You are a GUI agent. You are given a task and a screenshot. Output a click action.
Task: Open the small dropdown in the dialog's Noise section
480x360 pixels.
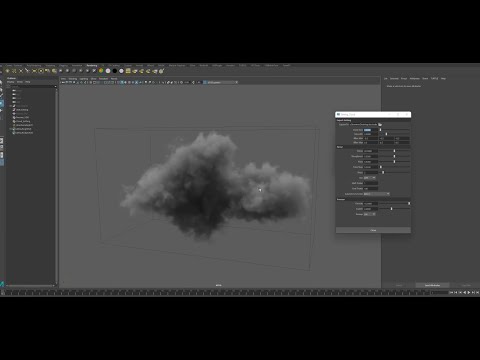369,178
